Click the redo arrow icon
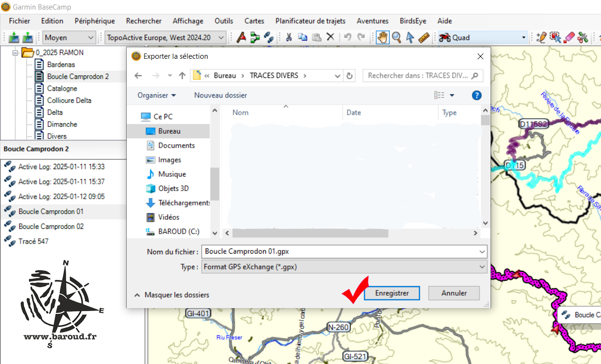The width and height of the screenshot is (601, 364). (x=361, y=37)
